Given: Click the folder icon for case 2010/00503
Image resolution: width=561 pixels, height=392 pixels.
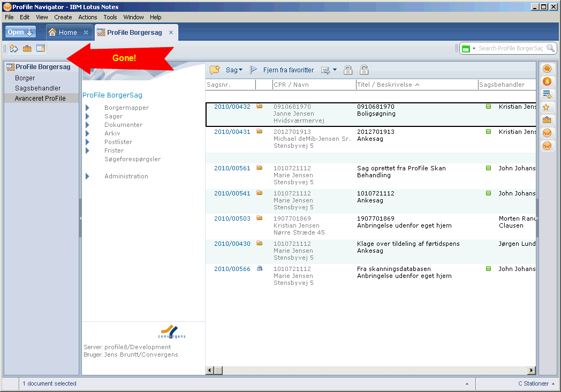Looking at the screenshot, I should [260, 218].
